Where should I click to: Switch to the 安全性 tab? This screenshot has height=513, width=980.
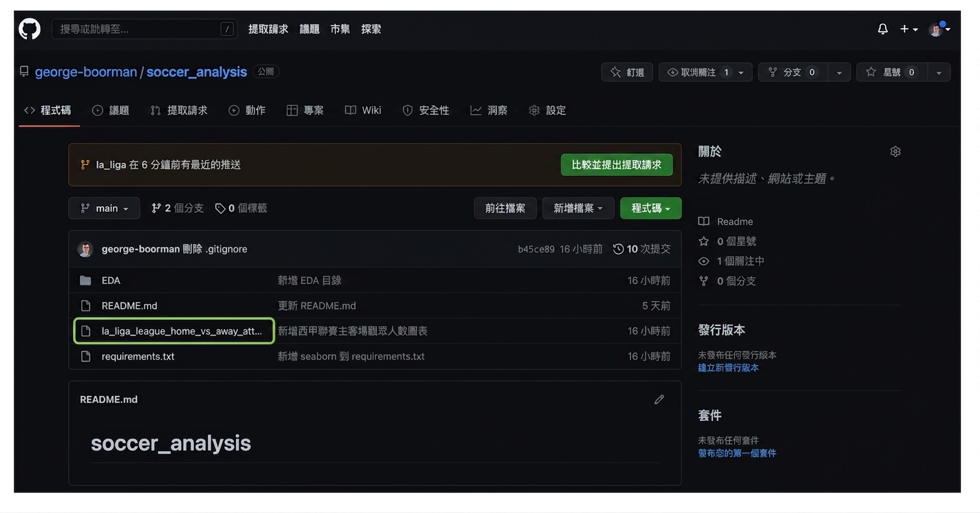click(426, 110)
